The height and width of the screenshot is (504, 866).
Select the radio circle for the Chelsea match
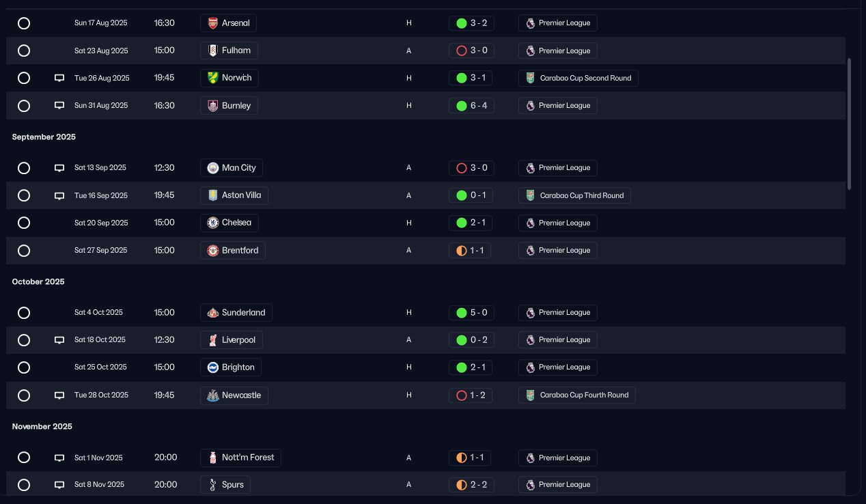24,223
